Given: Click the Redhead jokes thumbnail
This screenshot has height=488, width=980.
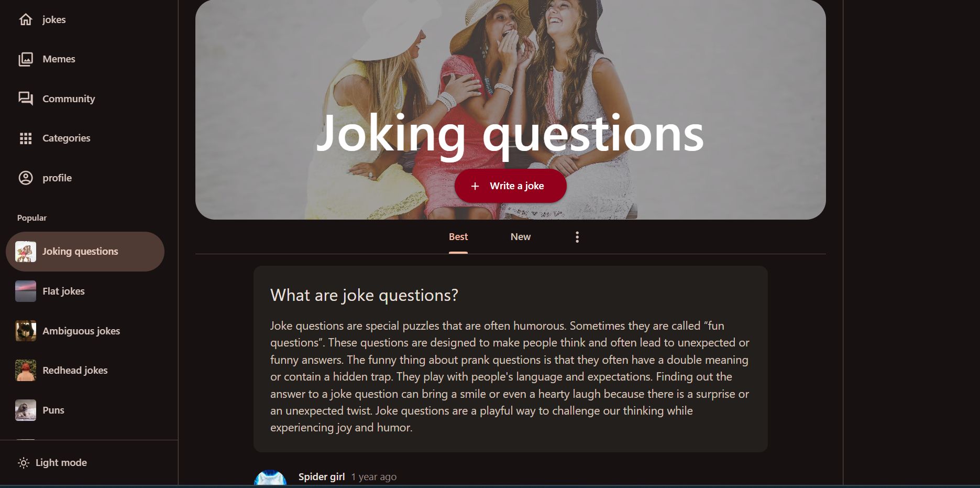Looking at the screenshot, I should (x=26, y=371).
